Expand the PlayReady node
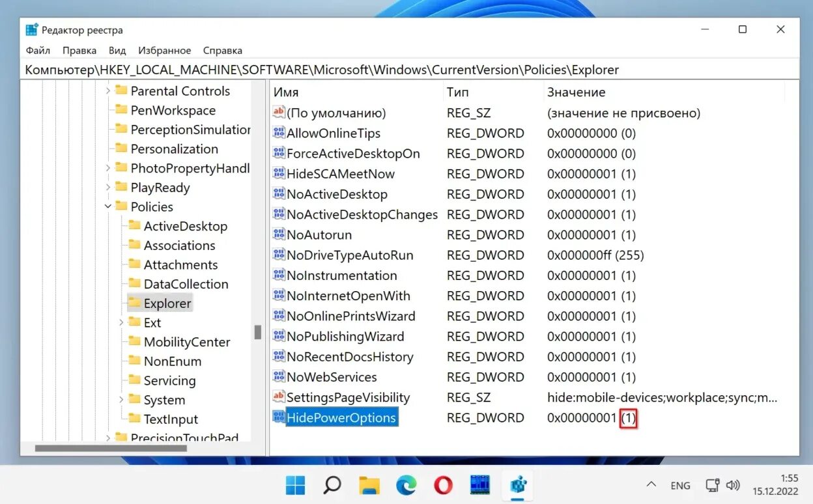Screen dimensions: 813x504 [x=108, y=188]
